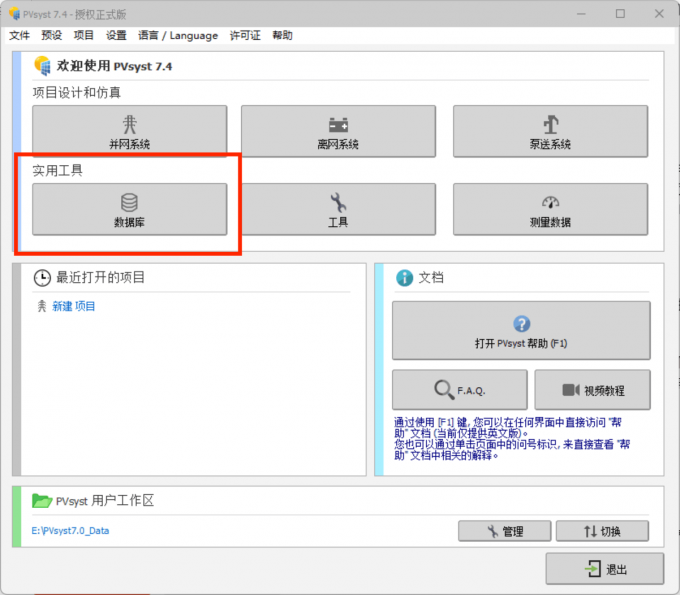Open the 视频教程 video tutorials

click(x=592, y=389)
